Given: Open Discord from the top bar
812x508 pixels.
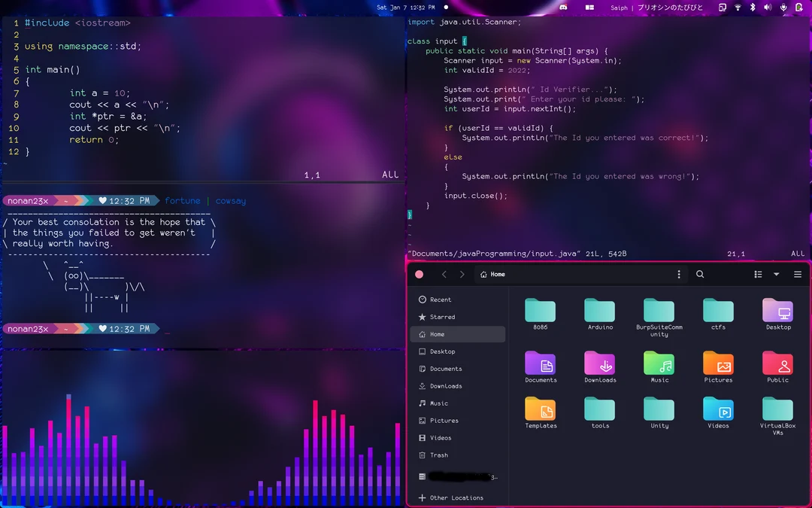Looking at the screenshot, I should pos(563,7).
